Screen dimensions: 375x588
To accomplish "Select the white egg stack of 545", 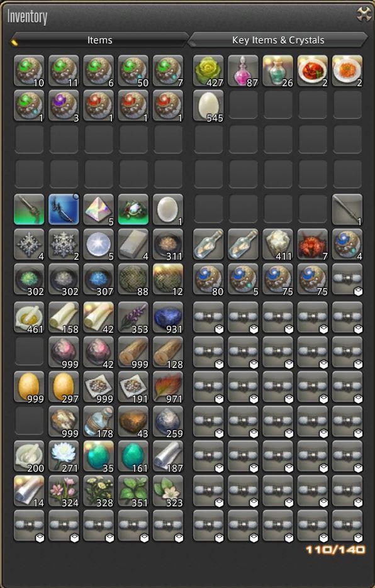I will pos(208,106).
